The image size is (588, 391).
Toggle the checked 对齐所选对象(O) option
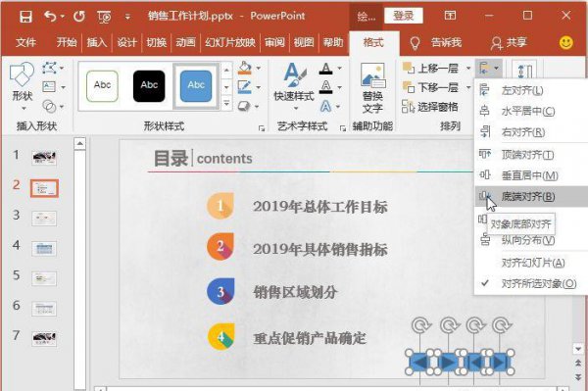tap(531, 283)
